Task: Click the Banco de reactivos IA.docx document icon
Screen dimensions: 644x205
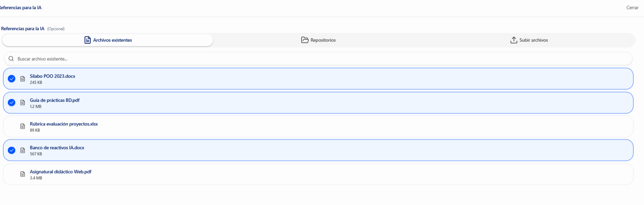Action: point(23,150)
